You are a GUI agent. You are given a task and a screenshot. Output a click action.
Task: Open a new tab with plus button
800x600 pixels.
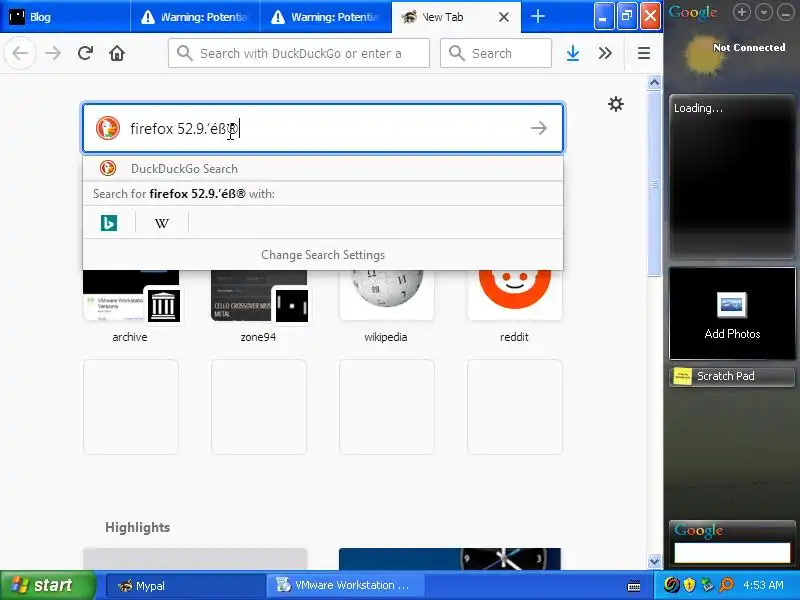click(538, 16)
